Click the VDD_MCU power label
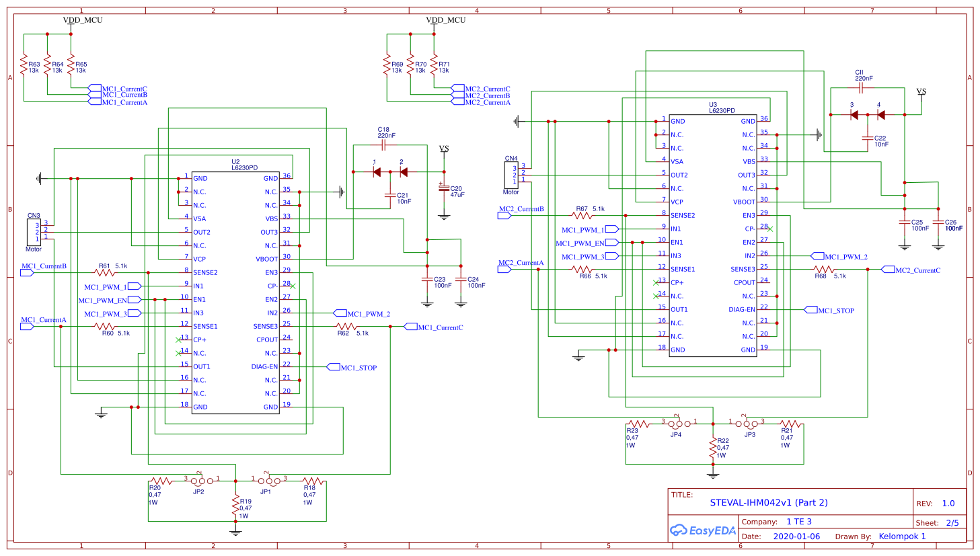Screen dimensions: 980x556 82,20
